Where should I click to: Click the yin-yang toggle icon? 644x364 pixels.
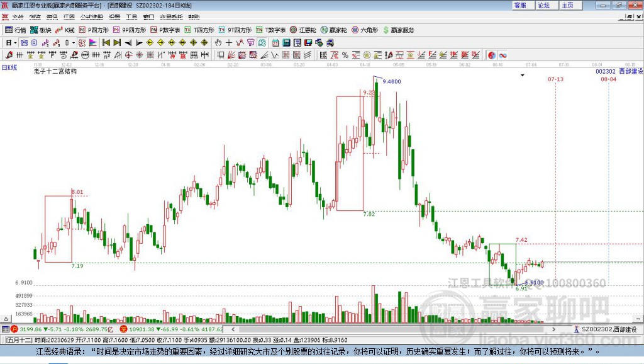coord(492,55)
